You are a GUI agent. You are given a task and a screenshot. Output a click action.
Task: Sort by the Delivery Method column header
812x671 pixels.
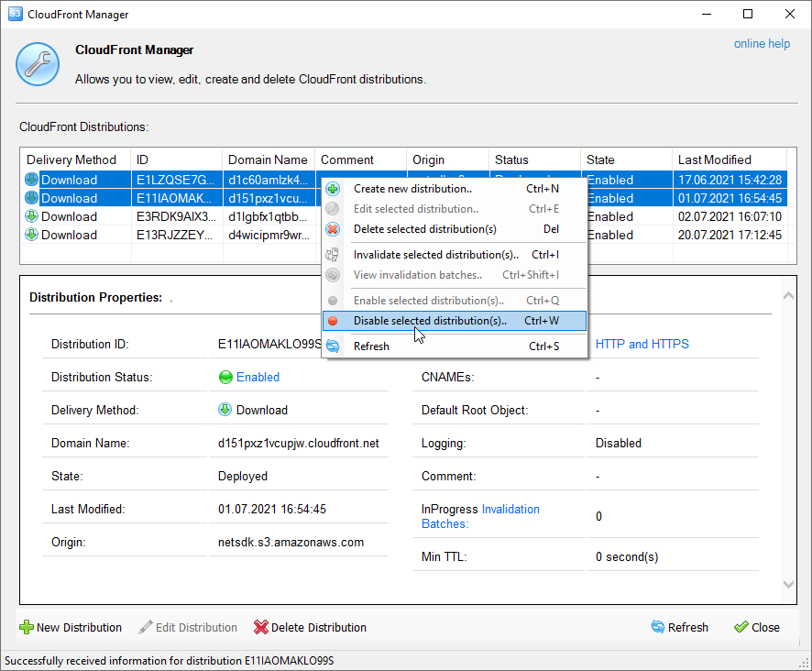pyautogui.click(x=75, y=159)
